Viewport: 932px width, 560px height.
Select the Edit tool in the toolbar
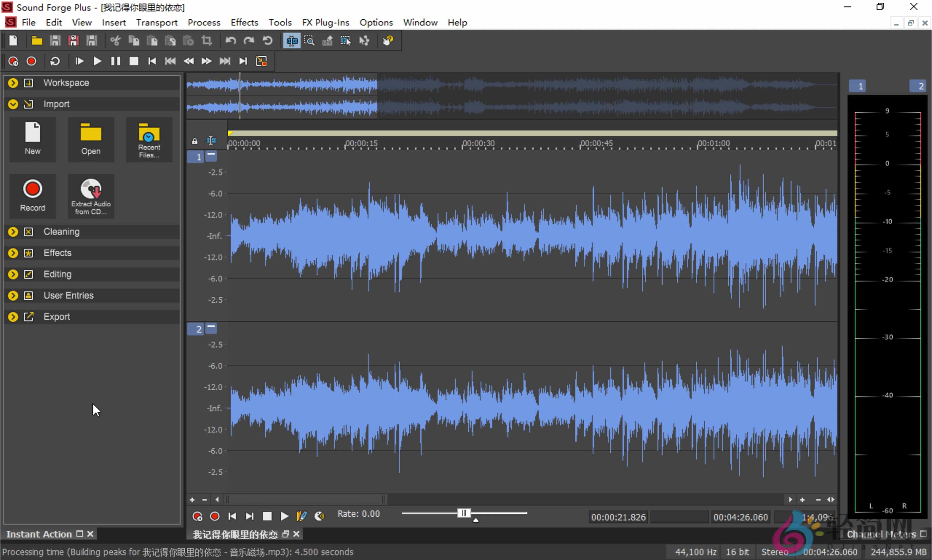point(291,40)
